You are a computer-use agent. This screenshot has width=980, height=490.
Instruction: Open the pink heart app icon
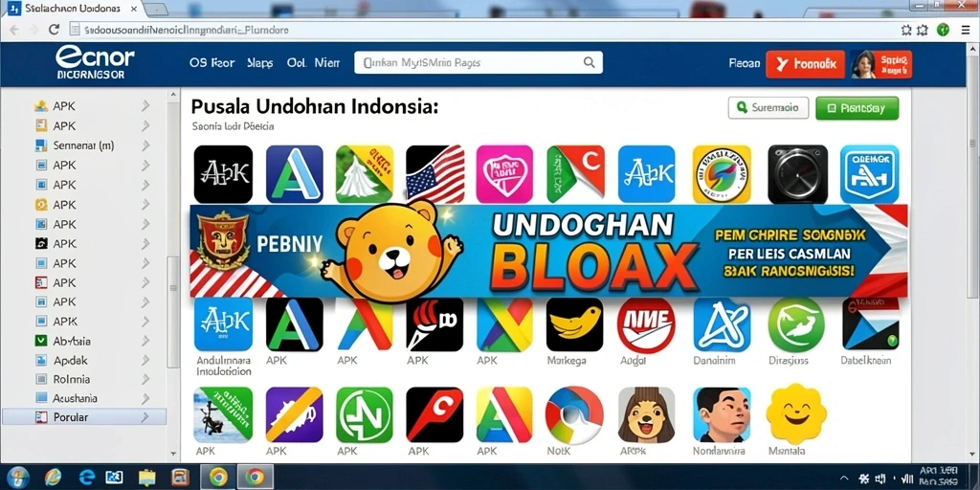click(504, 174)
